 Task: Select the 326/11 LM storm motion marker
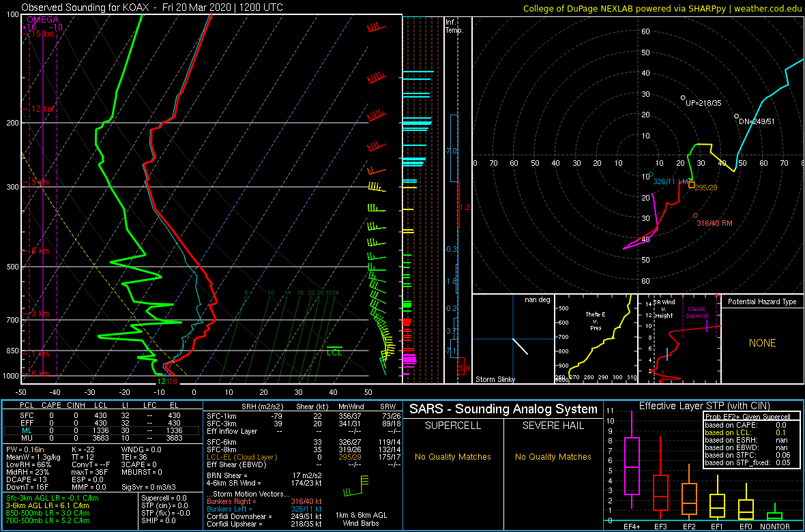click(651, 175)
